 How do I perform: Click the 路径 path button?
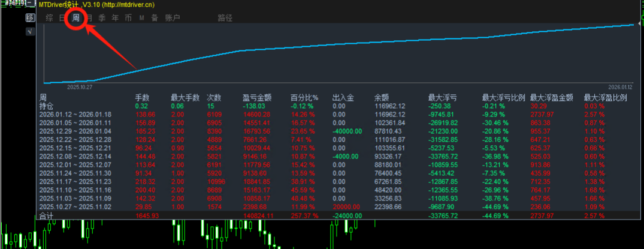(x=225, y=18)
